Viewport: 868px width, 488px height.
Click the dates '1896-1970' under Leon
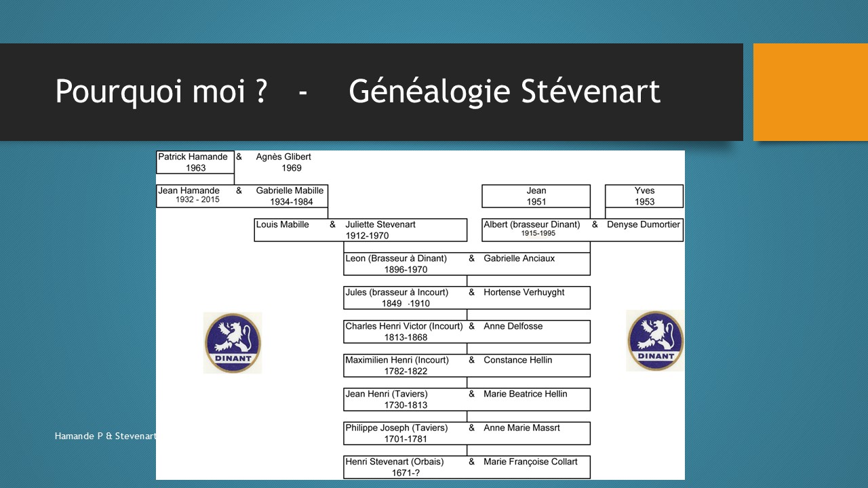click(406, 269)
